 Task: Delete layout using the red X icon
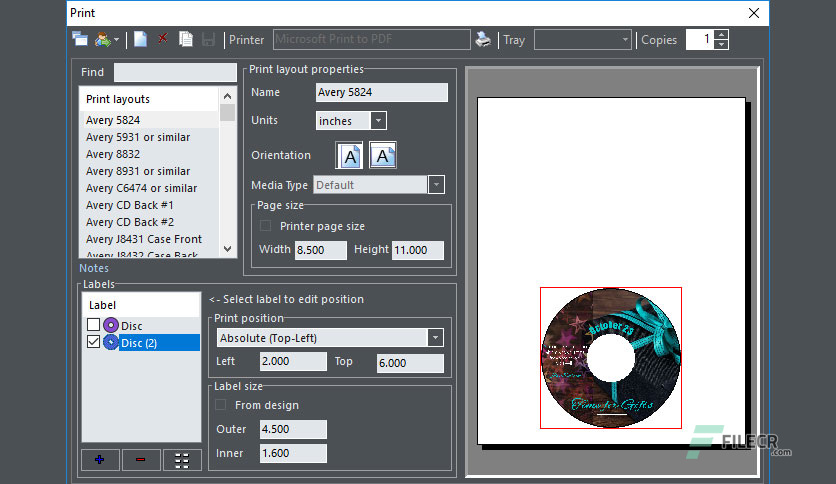coord(163,38)
